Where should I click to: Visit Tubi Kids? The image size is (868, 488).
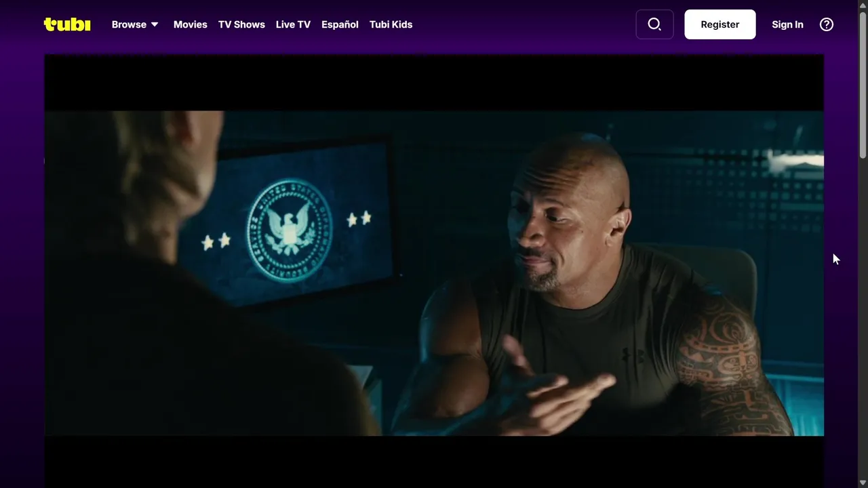(391, 24)
